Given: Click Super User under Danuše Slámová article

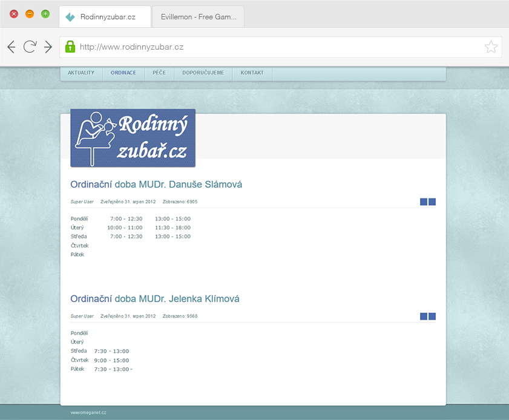Looking at the screenshot, I should pos(82,202).
